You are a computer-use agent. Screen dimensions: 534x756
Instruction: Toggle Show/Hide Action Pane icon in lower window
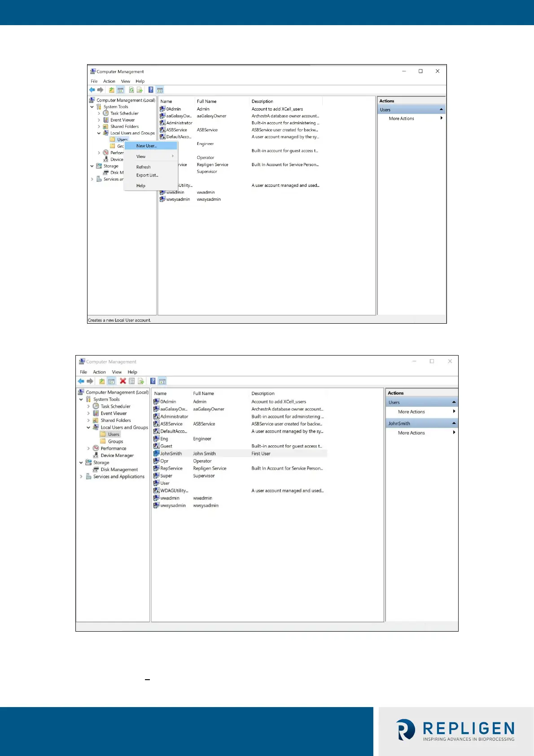[162, 381]
